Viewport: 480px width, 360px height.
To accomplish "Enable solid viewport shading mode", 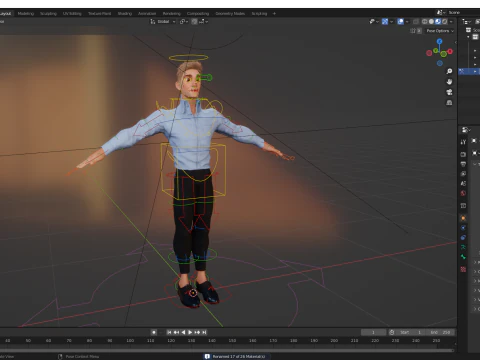I will [x=431, y=21].
